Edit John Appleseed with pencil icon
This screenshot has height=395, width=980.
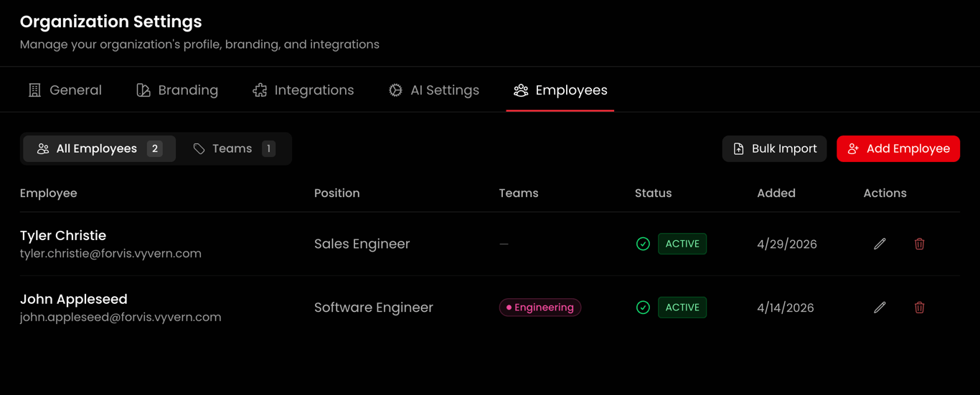tap(880, 308)
